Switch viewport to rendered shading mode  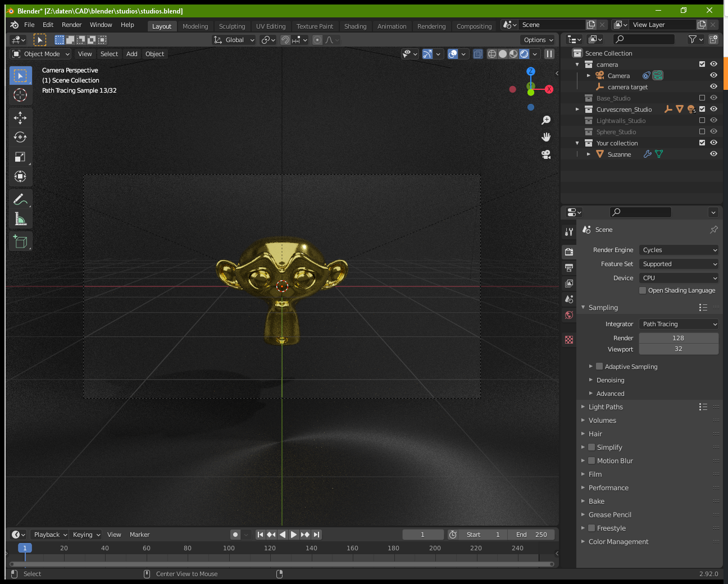click(x=525, y=54)
